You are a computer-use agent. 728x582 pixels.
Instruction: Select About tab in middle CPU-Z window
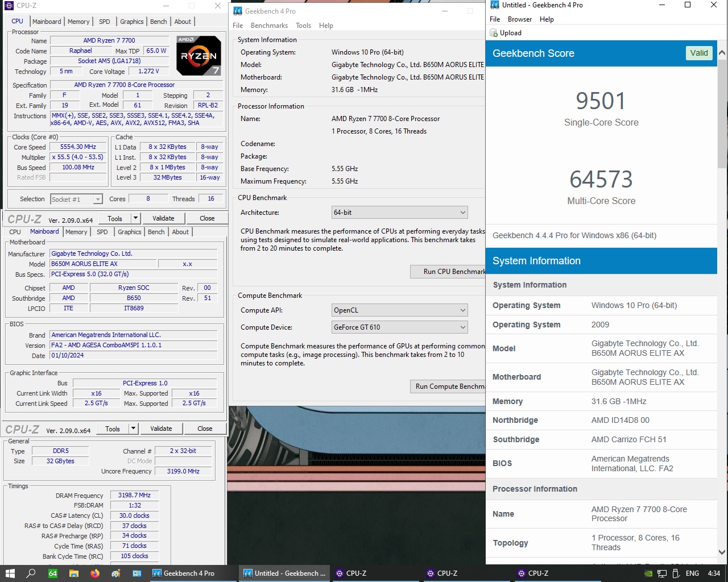point(180,232)
